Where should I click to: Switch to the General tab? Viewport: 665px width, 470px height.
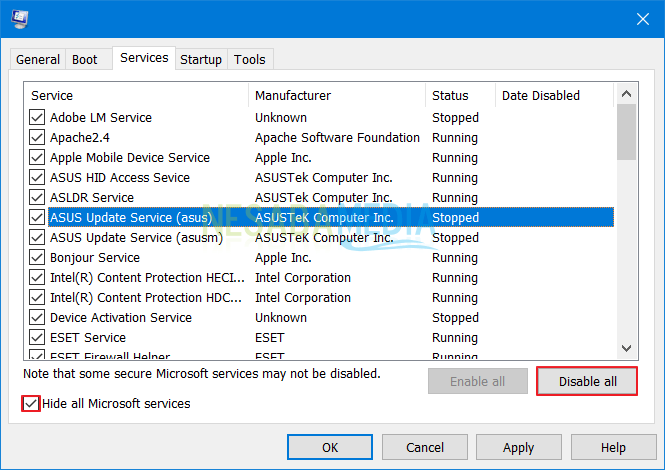[38, 59]
